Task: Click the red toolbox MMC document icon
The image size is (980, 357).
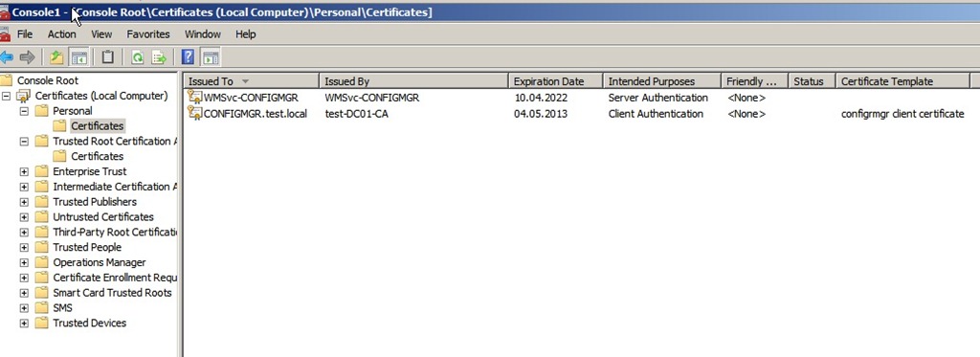Action: [x=5, y=33]
